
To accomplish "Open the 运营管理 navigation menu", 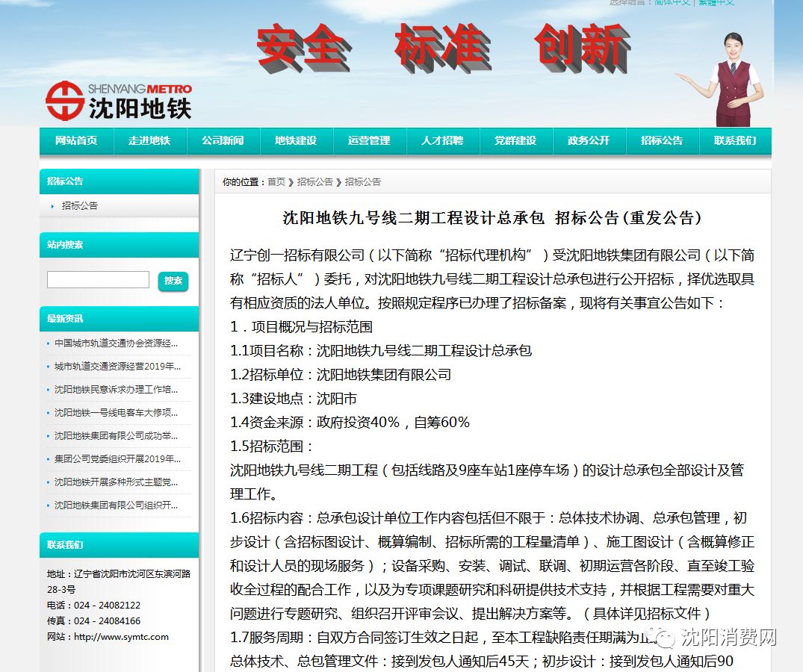I will tap(369, 140).
